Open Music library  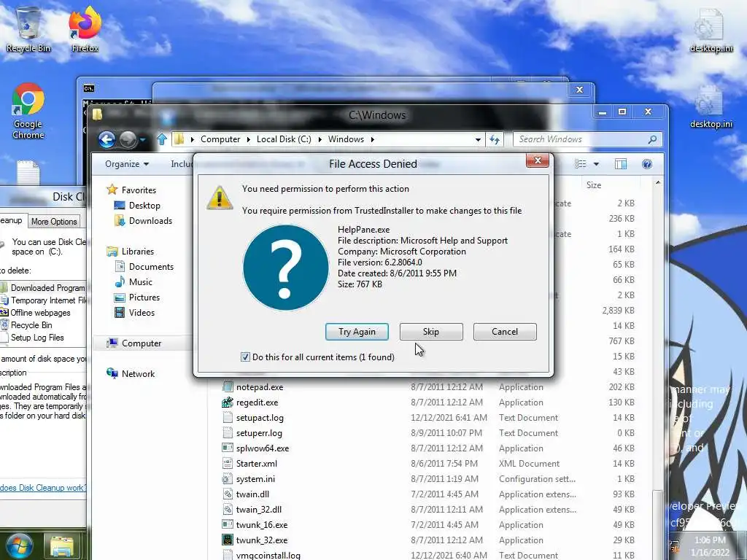[140, 282]
